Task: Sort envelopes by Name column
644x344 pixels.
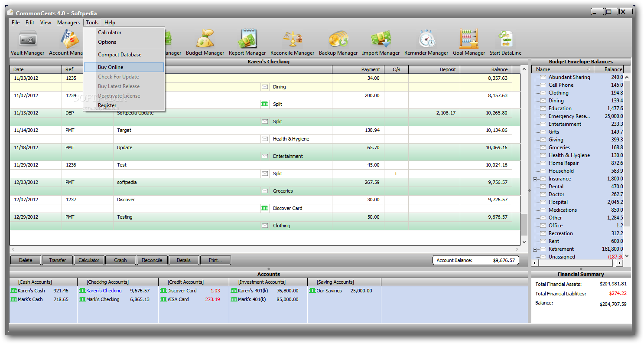Action: [x=563, y=69]
